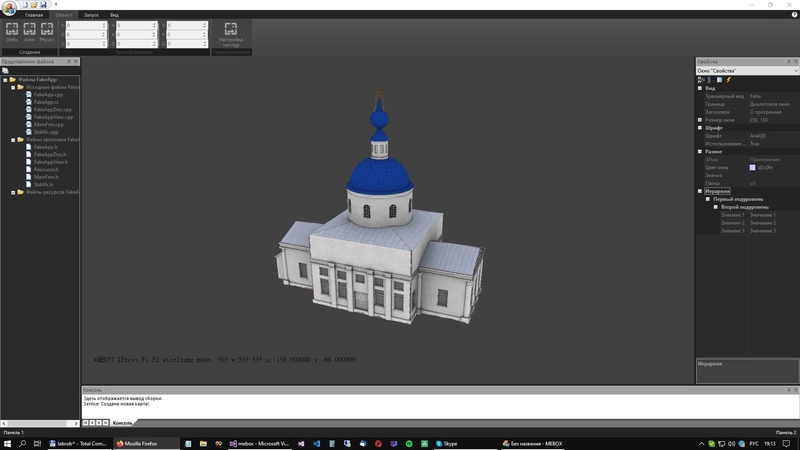Select FakeAppDoc.cpp in file tree
The image size is (800, 450).
click(x=53, y=110)
